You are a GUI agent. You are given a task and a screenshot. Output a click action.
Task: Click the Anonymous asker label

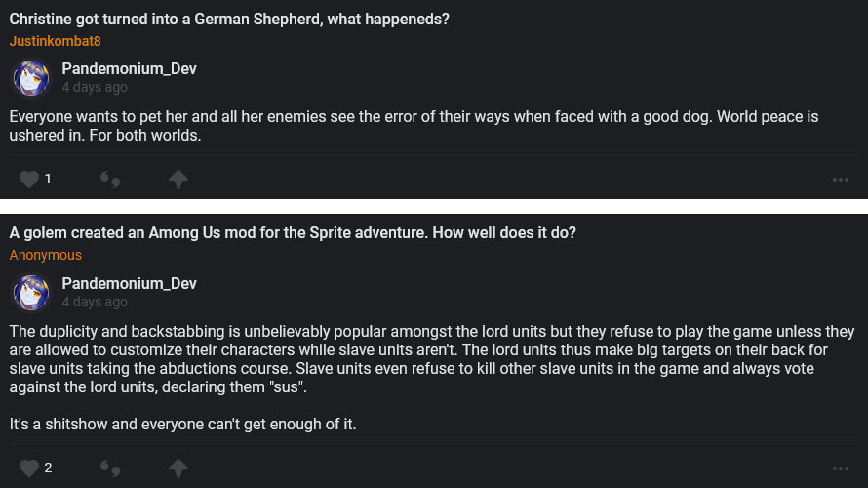click(x=46, y=255)
